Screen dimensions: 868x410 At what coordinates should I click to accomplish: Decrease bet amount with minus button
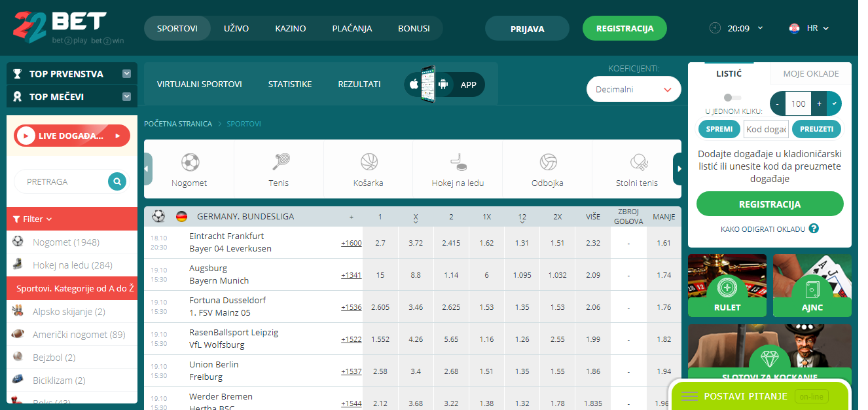[x=778, y=103]
